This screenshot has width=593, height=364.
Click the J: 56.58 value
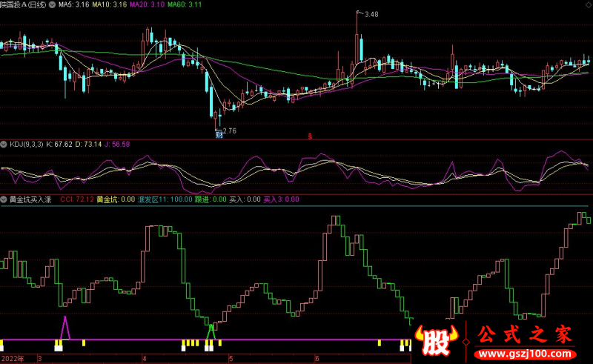click(x=117, y=144)
